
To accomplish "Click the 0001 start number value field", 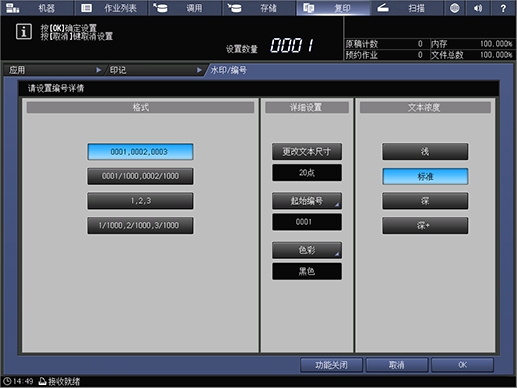I will pyautogui.click(x=307, y=222).
